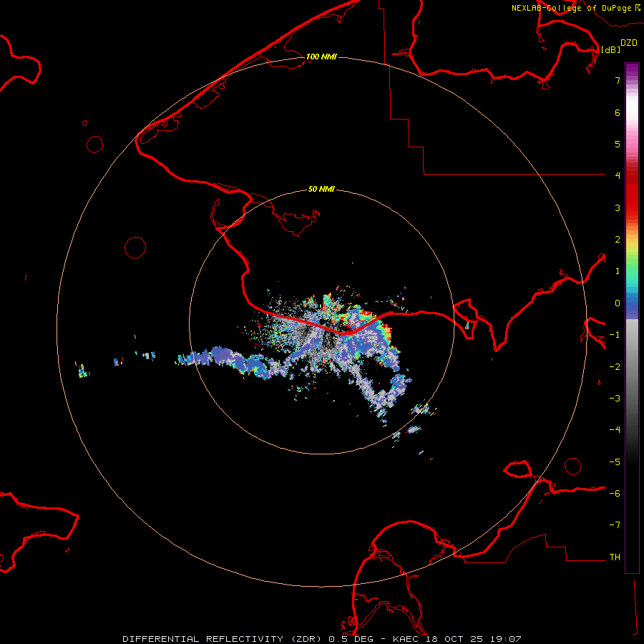Click the 5 tick label on the scale

[618, 144]
